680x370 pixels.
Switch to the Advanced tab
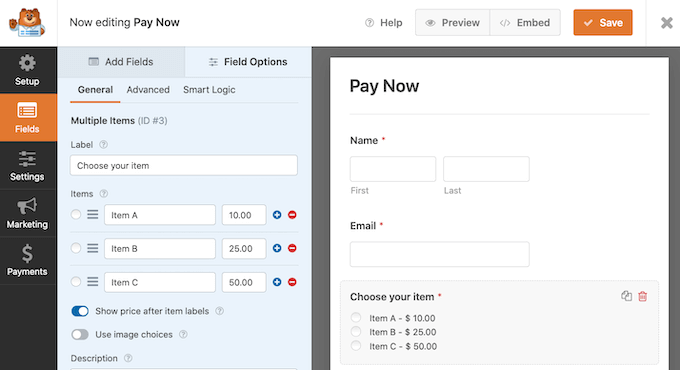click(148, 90)
